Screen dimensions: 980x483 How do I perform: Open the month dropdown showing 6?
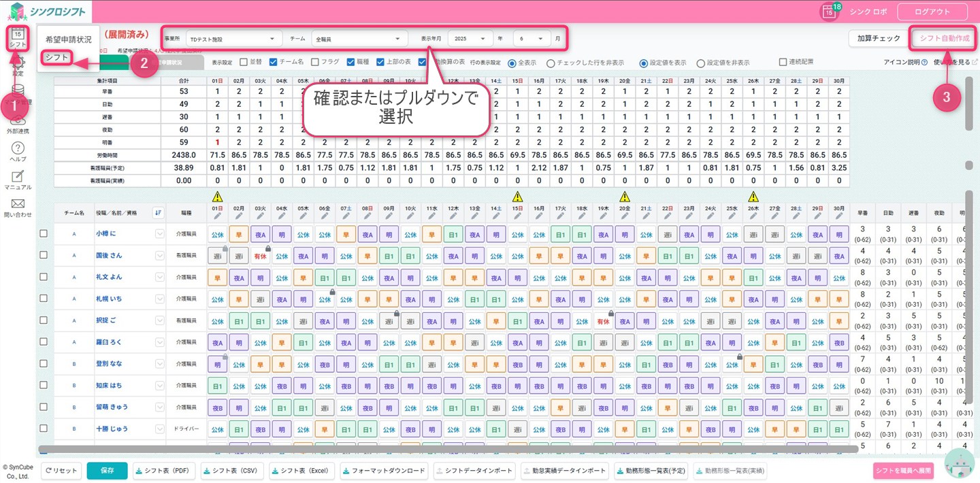pos(532,39)
